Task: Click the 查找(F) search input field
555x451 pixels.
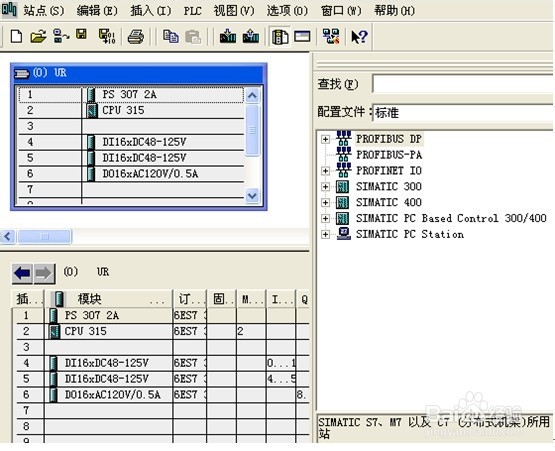Action: tap(463, 84)
